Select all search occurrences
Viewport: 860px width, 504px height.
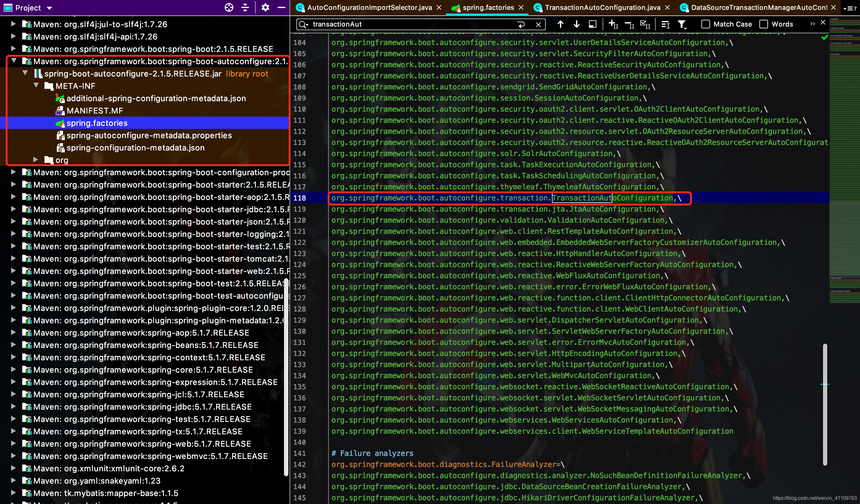tap(645, 24)
